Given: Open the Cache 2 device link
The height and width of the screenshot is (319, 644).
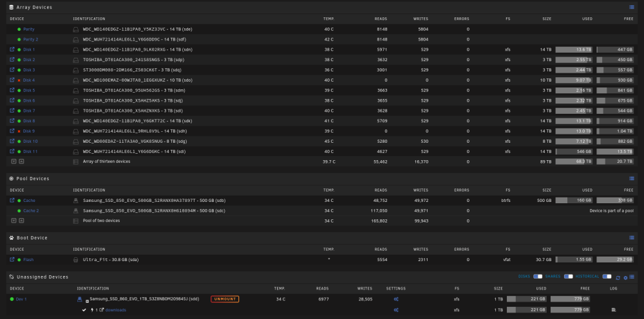Looking at the screenshot, I should point(31,211).
